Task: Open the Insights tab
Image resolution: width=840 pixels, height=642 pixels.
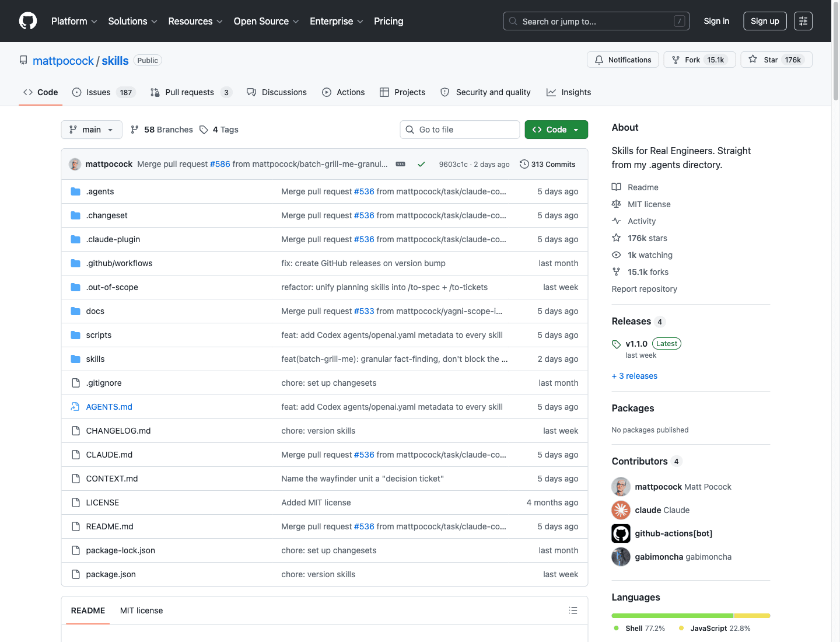Action: tap(569, 92)
